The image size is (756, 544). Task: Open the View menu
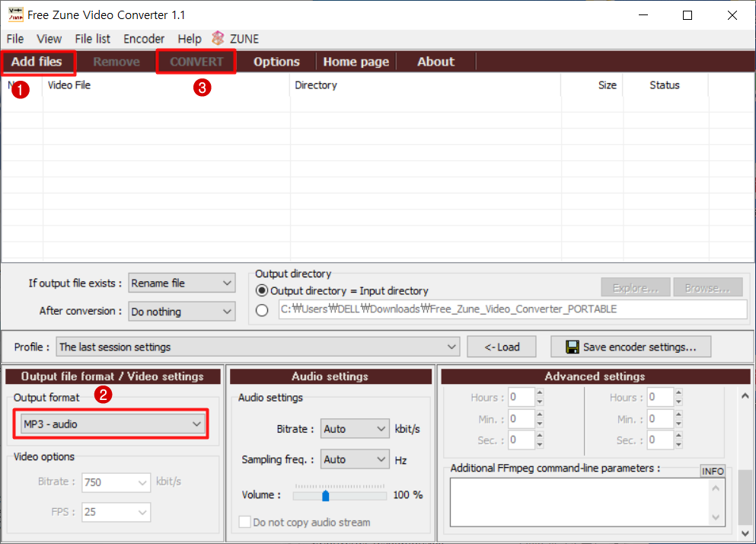[x=49, y=39]
